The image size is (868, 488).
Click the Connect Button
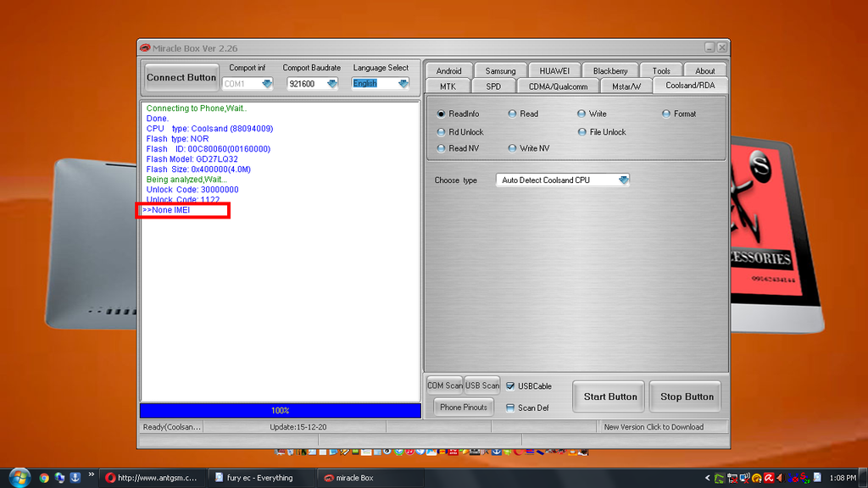click(x=181, y=78)
